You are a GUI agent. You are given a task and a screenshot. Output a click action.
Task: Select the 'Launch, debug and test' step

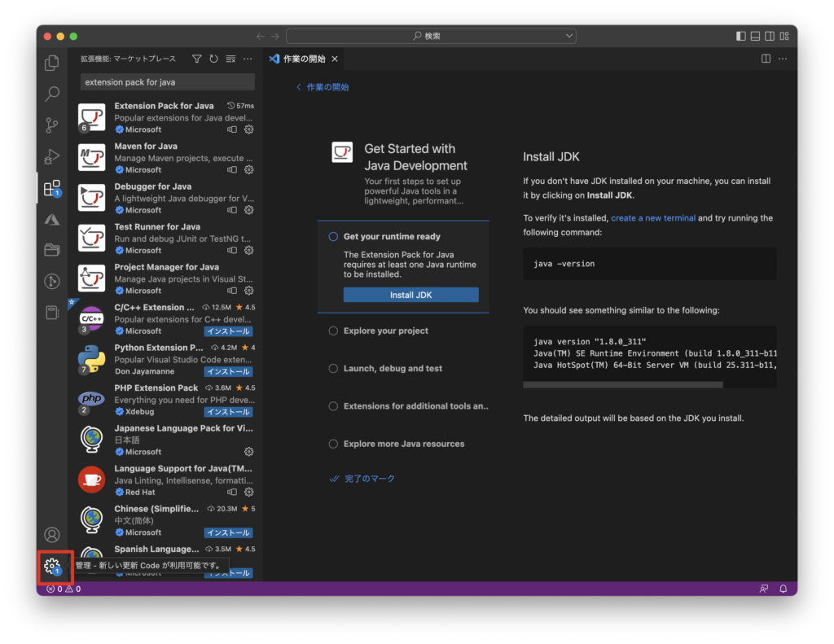click(393, 369)
